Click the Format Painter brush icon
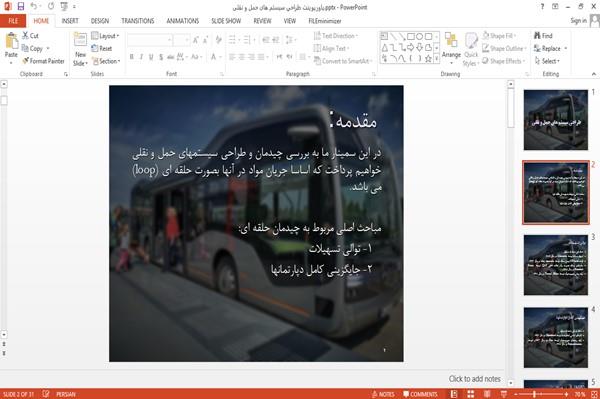Image resolution: width=600 pixels, height=399 pixels. pos(25,61)
